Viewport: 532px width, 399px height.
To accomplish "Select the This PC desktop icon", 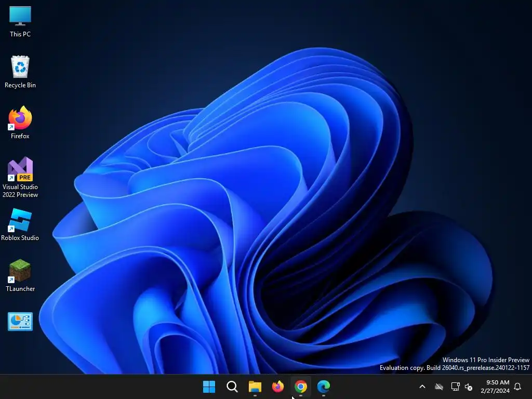I will 20,21.
